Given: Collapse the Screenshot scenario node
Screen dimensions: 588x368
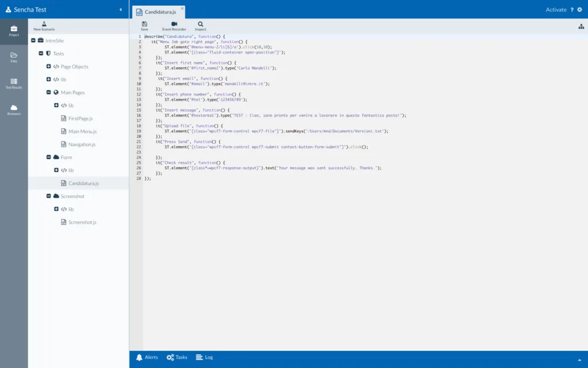Looking at the screenshot, I should coord(48,196).
